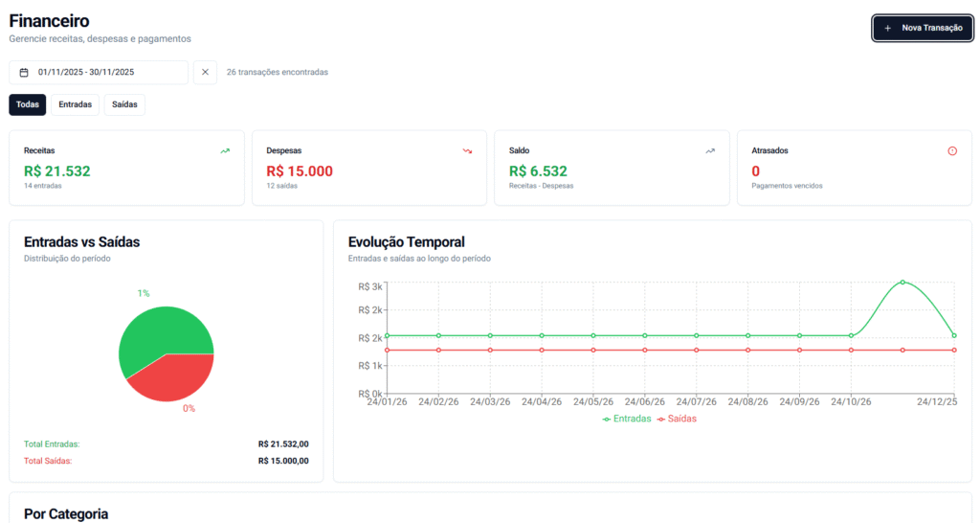This screenshot has width=980, height=523.
Task: Click the peak point on Entradas line
Action: click(902, 283)
